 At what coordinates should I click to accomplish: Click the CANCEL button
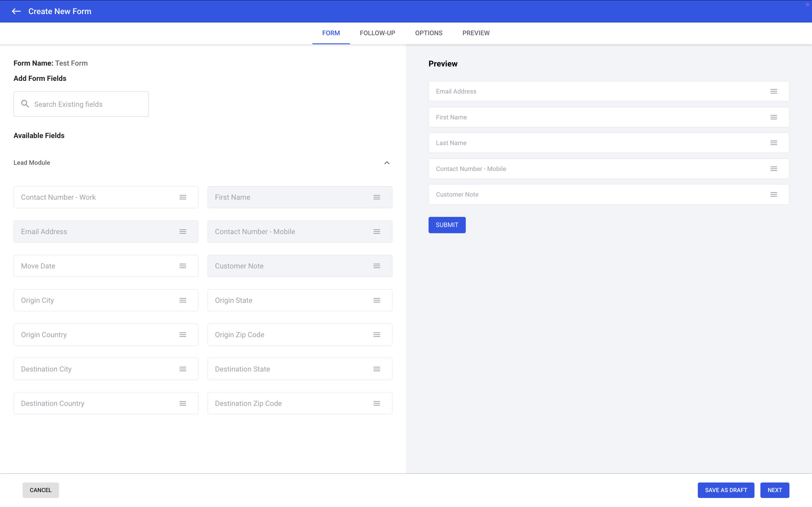tap(41, 490)
